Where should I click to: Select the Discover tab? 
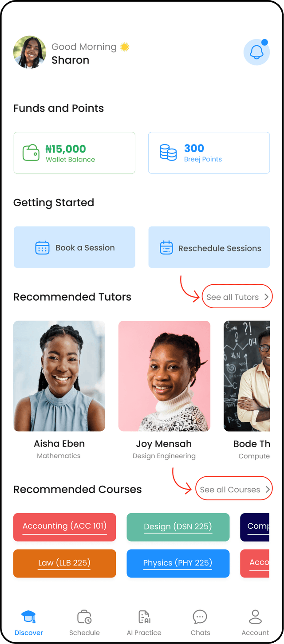tap(29, 623)
